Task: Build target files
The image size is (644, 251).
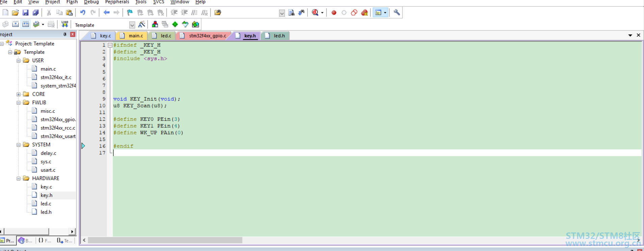Action: point(16,24)
